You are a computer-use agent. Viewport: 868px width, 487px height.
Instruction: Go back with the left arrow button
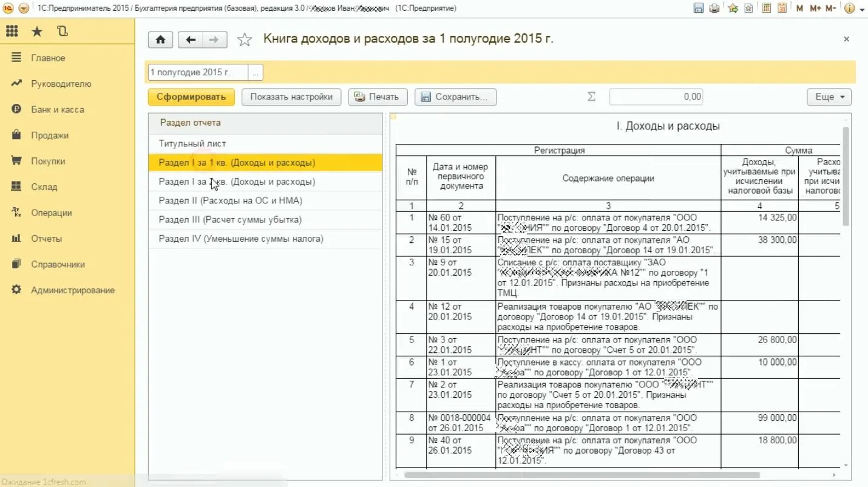pyautogui.click(x=191, y=40)
